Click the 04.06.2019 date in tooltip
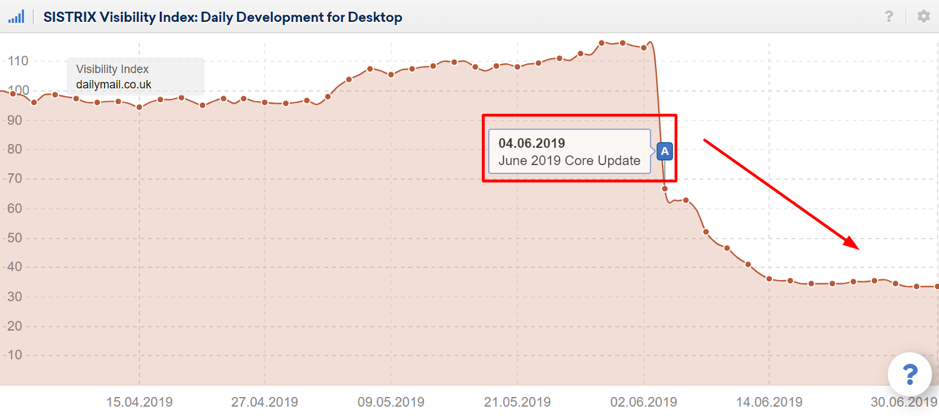 click(532, 143)
